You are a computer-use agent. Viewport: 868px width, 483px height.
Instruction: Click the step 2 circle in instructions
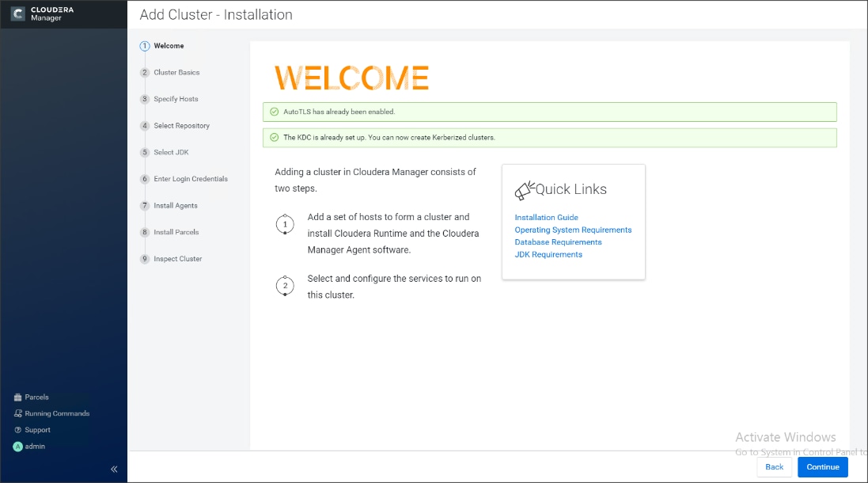285,286
